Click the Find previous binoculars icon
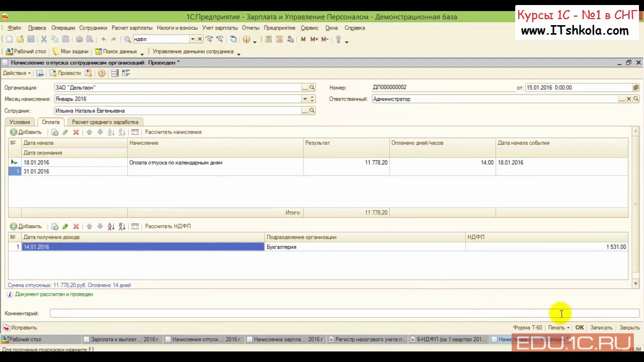The image size is (644, 362). tap(220, 39)
